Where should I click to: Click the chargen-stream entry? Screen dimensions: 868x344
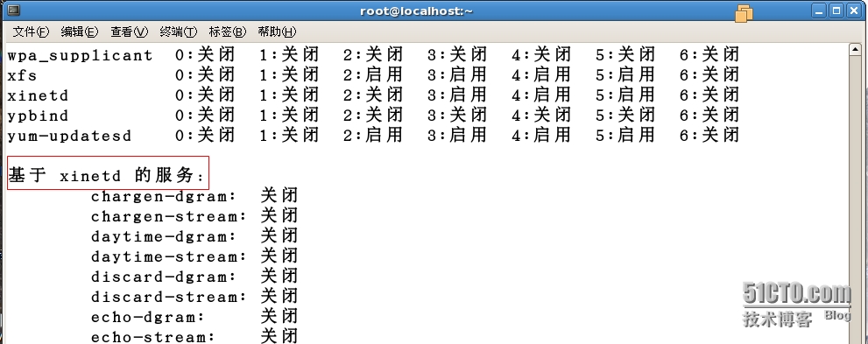(168, 216)
